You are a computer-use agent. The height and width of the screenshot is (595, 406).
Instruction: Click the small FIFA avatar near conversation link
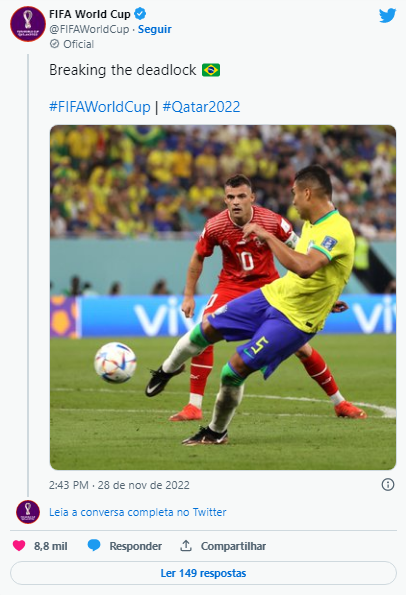pos(28,512)
